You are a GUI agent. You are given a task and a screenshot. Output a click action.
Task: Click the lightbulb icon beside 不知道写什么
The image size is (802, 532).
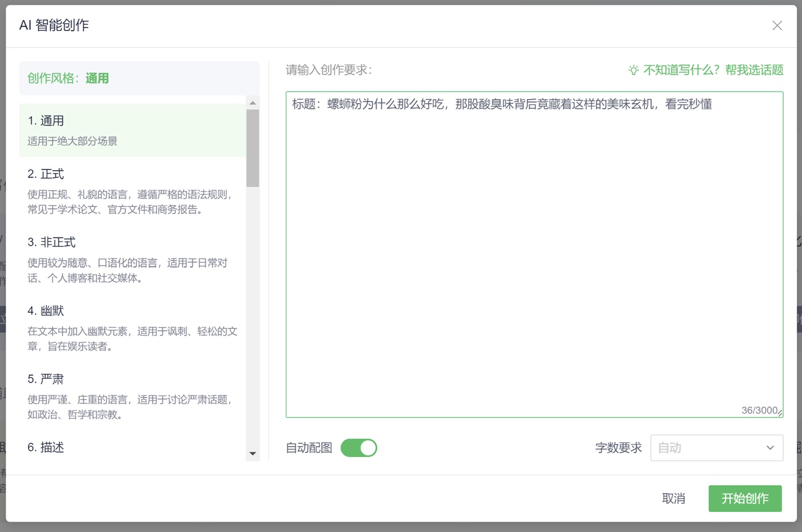(x=633, y=70)
